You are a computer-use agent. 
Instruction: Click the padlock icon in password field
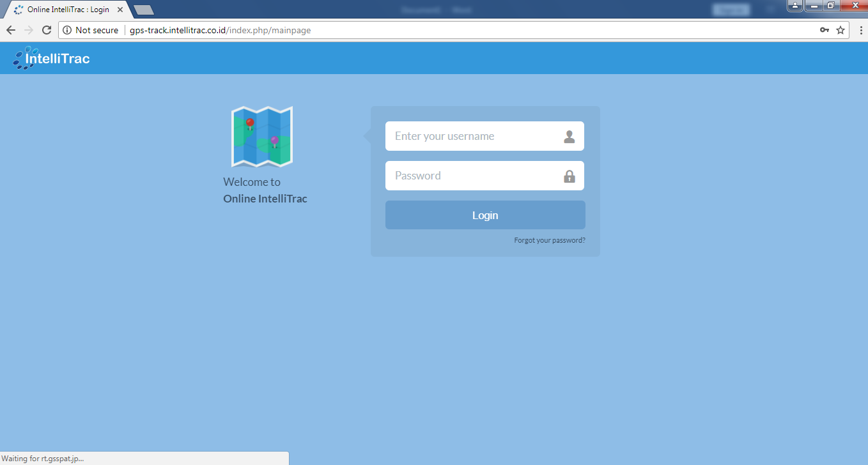(569, 176)
